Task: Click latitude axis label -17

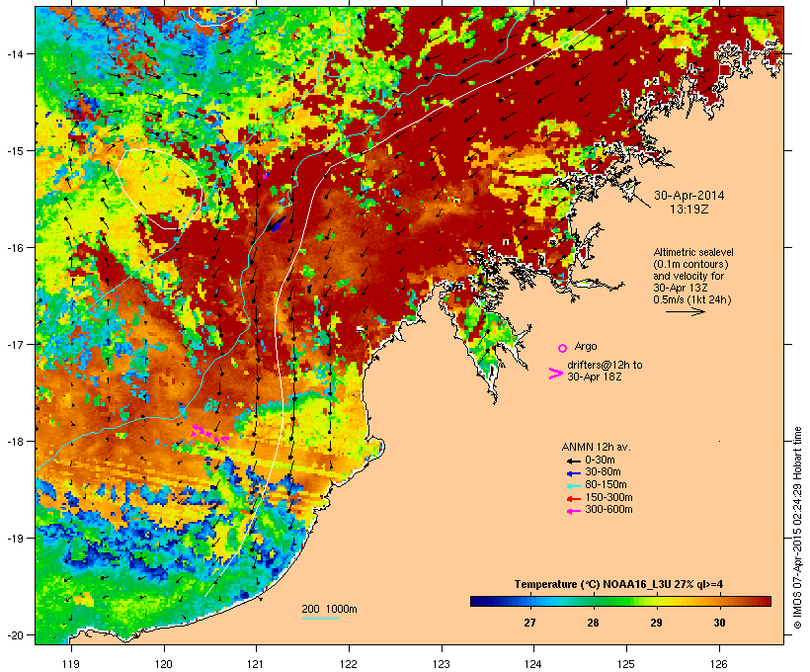Action: point(14,344)
